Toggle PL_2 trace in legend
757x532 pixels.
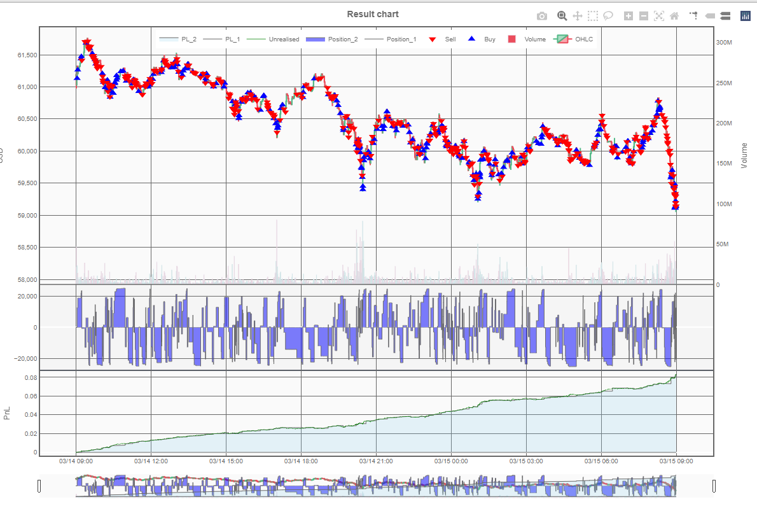point(177,39)
